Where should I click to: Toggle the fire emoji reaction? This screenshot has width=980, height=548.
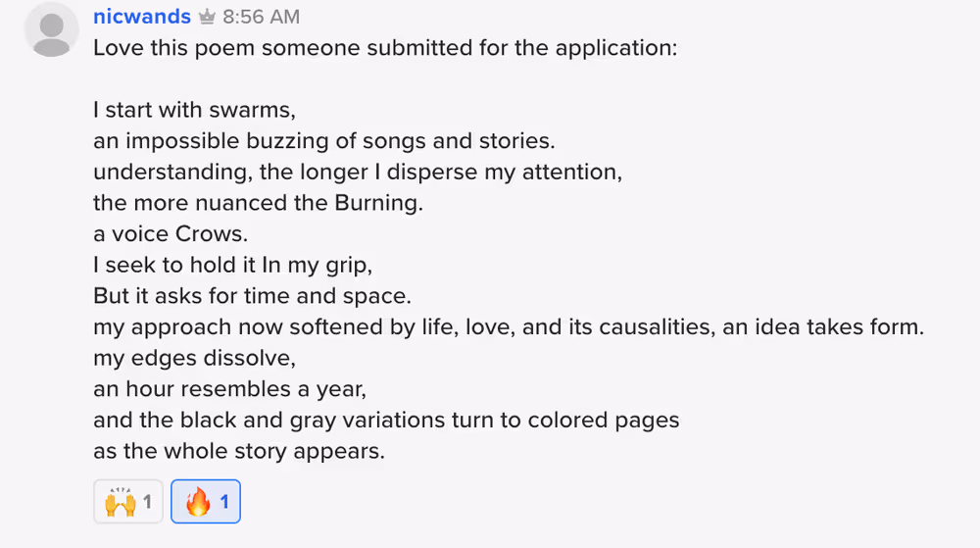pos(198,503)
